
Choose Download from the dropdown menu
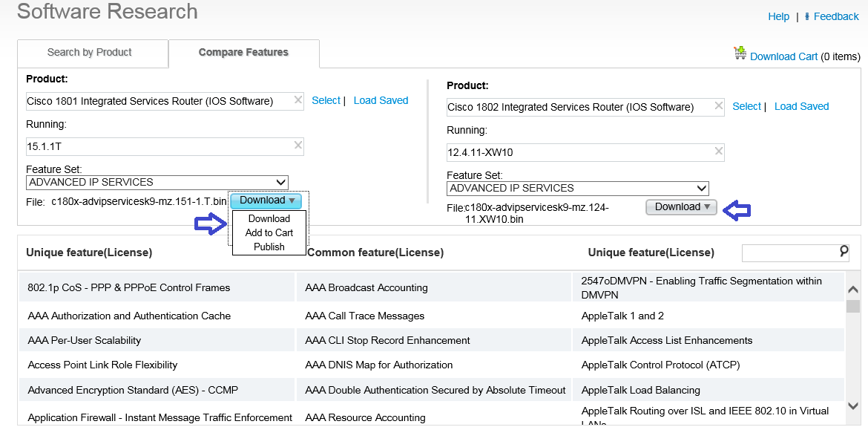pyautogui.click(x=269, y=219)
